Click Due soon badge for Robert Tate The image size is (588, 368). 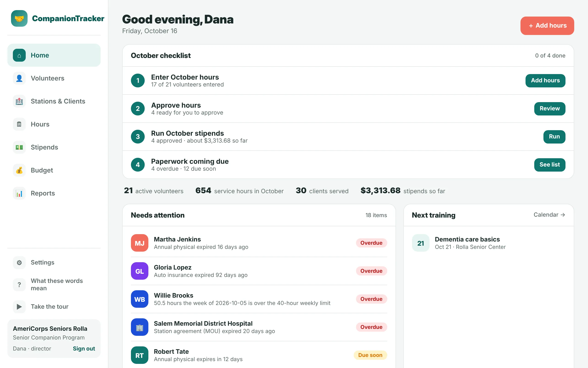[370, 355]
